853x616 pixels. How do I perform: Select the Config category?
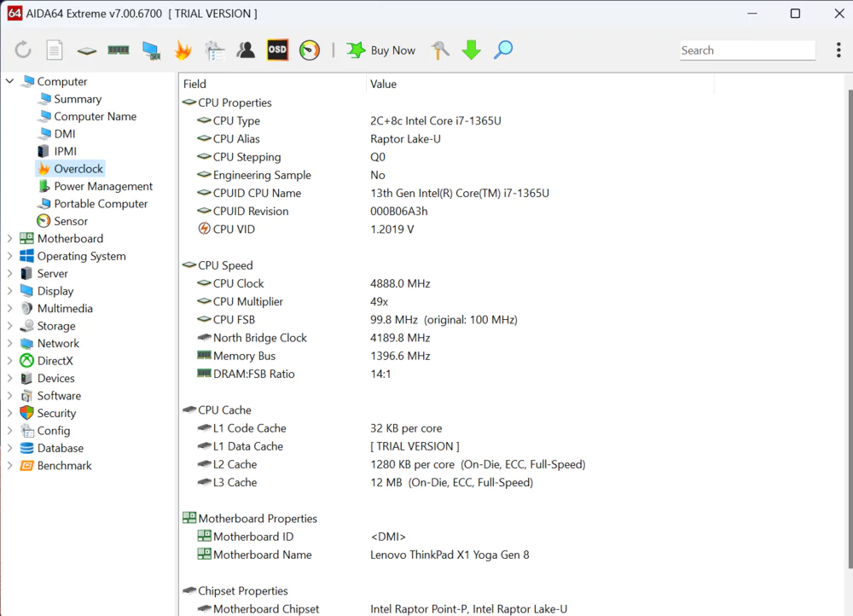click(x=53, y=431)
